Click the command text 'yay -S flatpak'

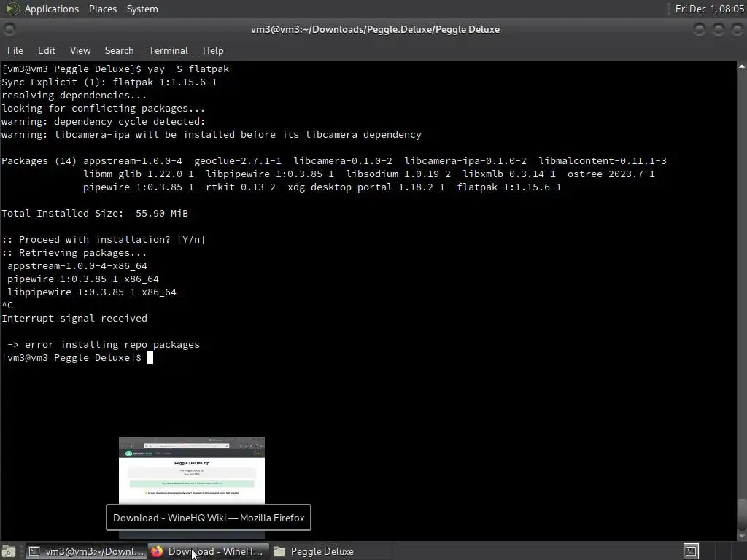pyautogui.click(x=188, y=69)
